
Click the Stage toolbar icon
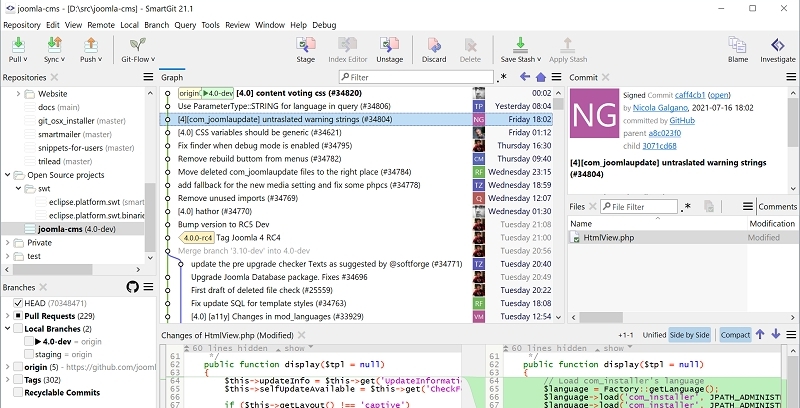[305, 48]
